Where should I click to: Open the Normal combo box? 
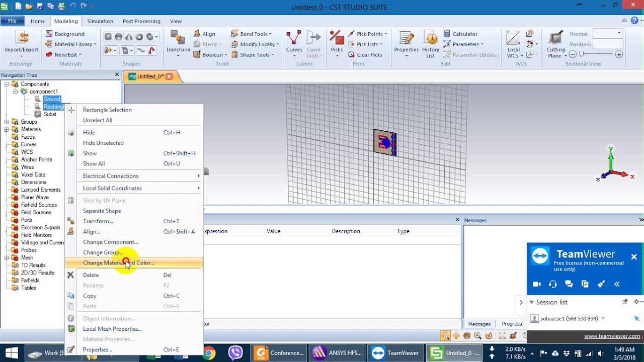point(608,34)
